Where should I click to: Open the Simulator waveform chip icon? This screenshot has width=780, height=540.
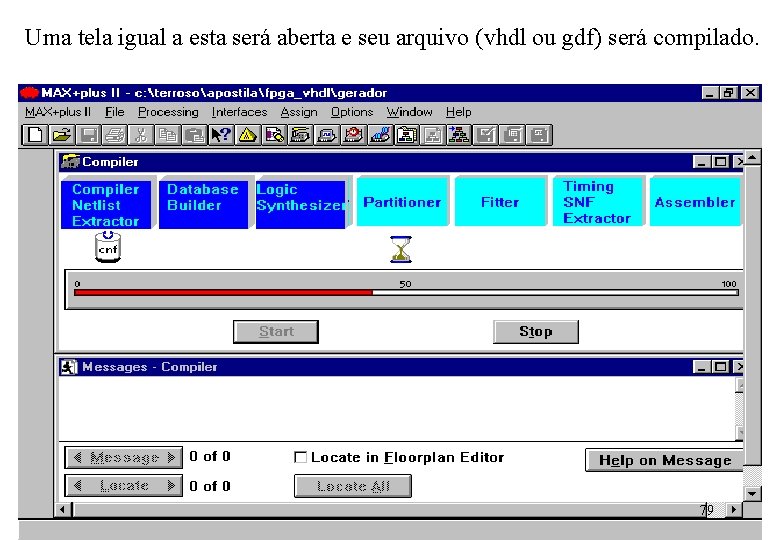tap(327, 135)
